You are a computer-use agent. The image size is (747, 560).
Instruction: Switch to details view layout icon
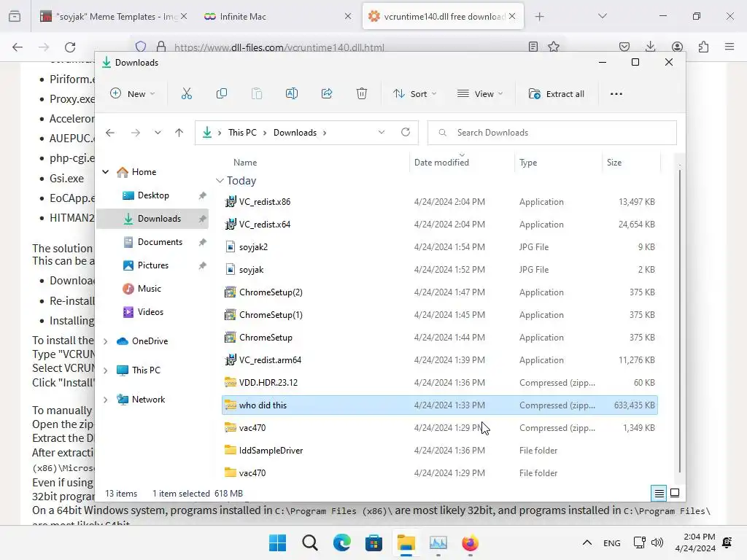659,493
